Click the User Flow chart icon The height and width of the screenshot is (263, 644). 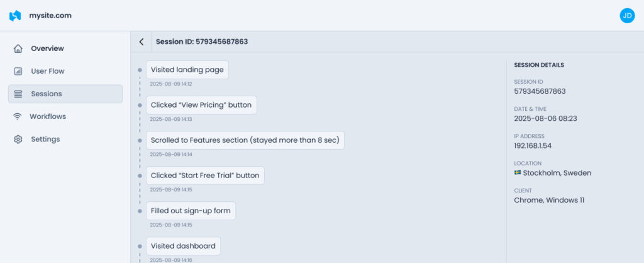pos(18,71)
